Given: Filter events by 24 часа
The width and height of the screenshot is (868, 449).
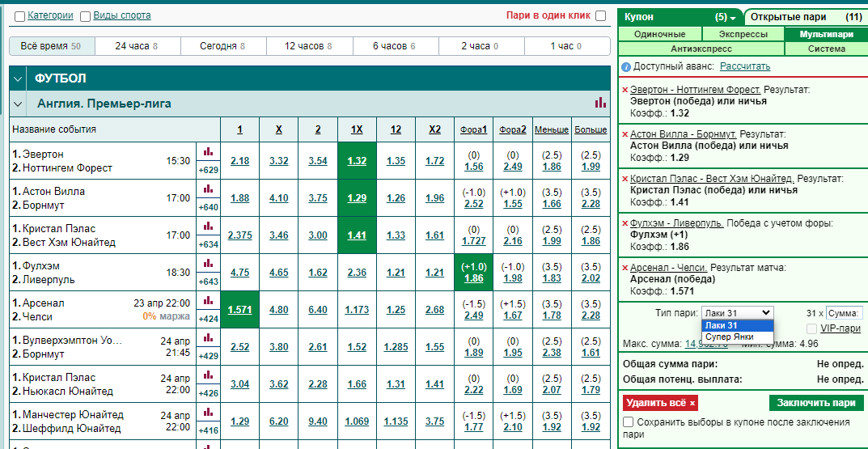Looking at the screenshot, I should 138,46.
